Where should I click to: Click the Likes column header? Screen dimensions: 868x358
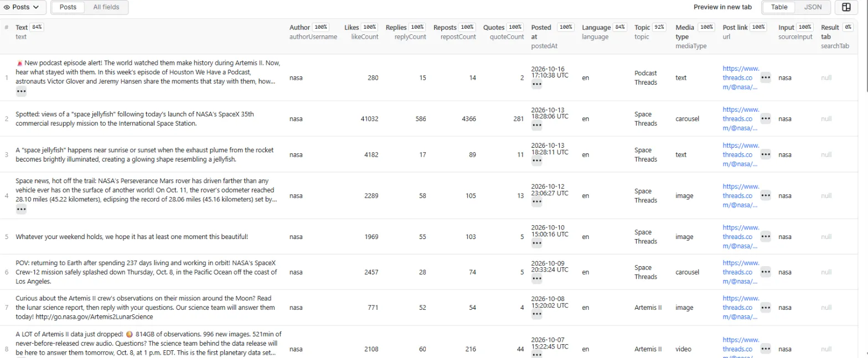pyautogui.click(x=352, y=27)
